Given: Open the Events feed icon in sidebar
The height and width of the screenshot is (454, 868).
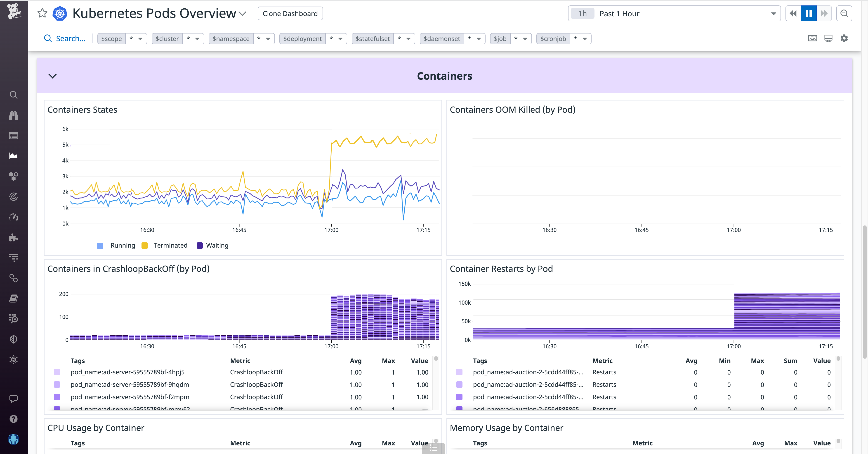Looking at the screenshot, I should tap(14, 136).
